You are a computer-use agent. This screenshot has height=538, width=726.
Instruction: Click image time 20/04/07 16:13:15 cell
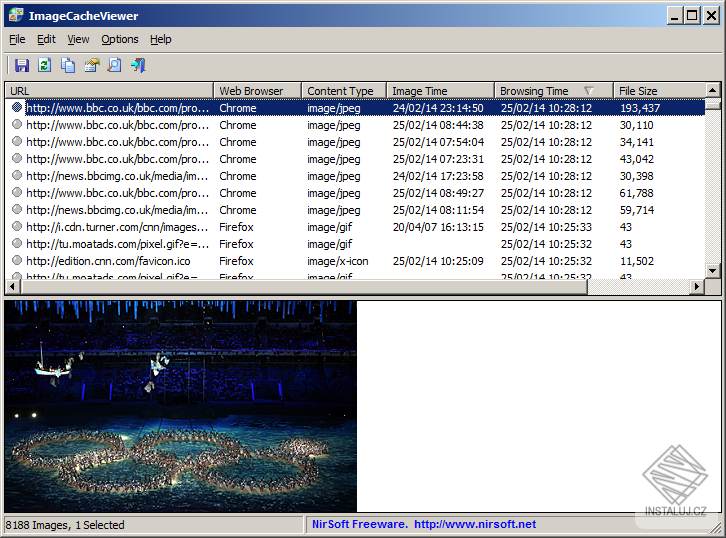[438, 227]
